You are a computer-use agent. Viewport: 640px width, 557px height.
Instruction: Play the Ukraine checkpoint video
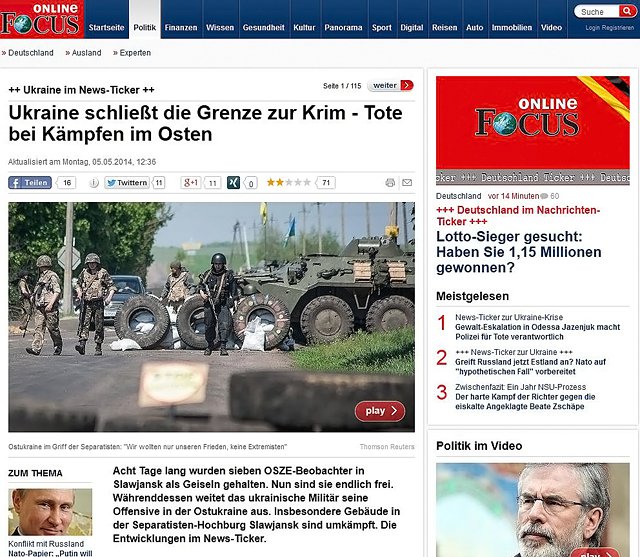(x=380, y=411)
